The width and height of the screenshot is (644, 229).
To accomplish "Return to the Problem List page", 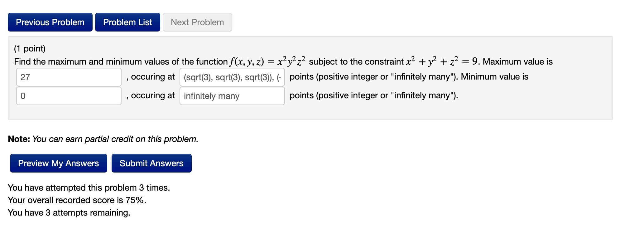I will [x=127, y=22].
